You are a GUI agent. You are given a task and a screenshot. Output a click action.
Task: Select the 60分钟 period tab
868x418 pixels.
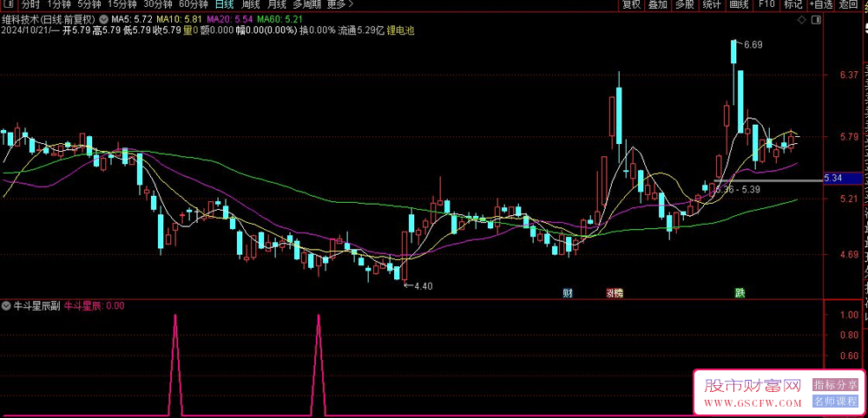click(x=194, y=5)
